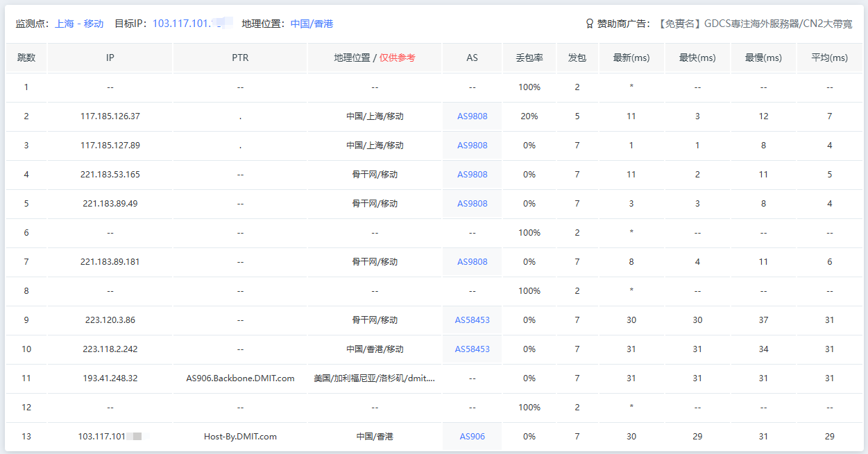Click the IP cell 221.183.53.165

coord(110,175)
